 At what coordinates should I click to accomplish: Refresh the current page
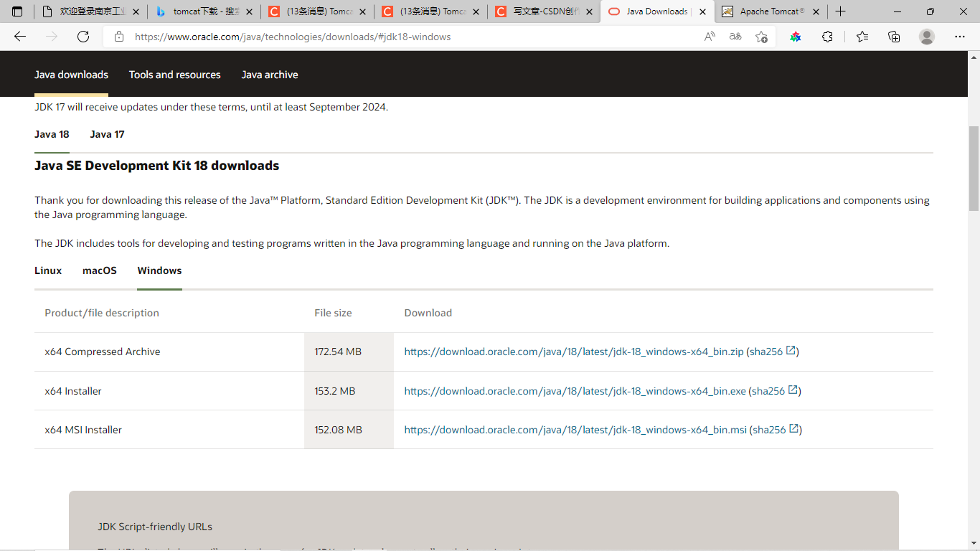click(x=83, y=37)
